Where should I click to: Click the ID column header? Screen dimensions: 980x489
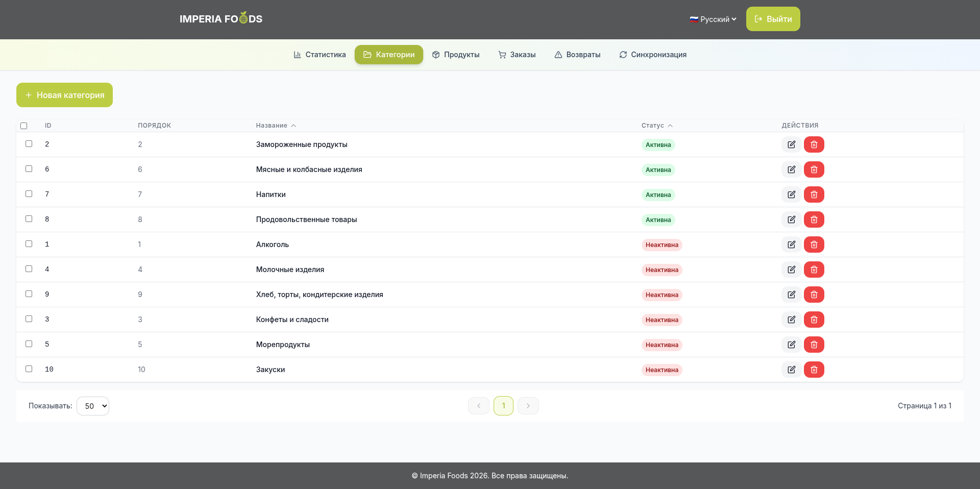[x=48, y=126]
